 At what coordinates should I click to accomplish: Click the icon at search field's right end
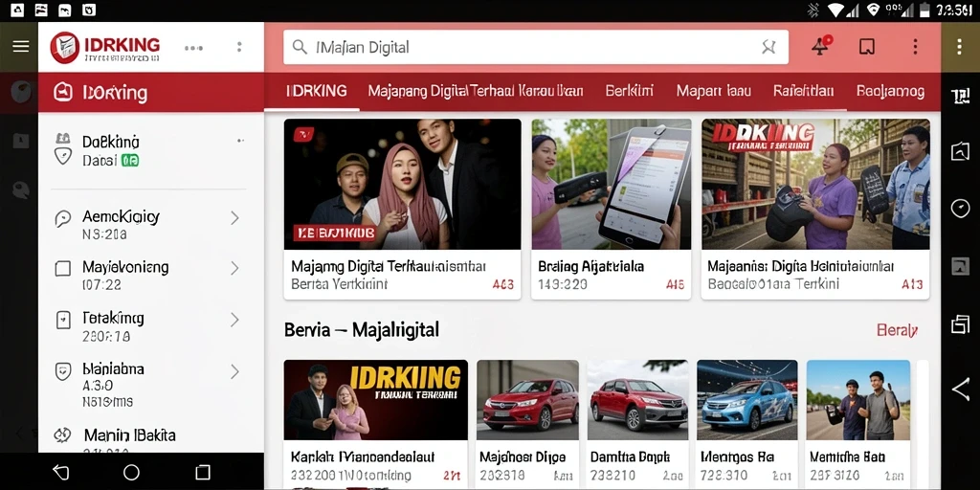coord(768,47)
